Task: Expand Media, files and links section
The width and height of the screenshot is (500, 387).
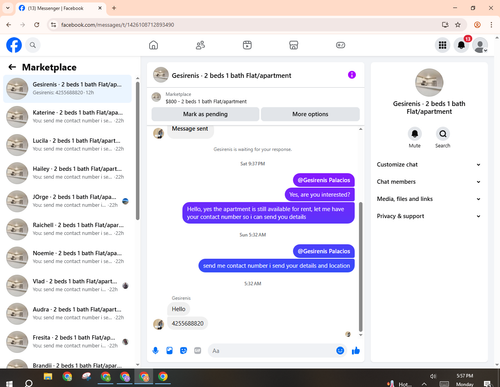Action: 429,199
